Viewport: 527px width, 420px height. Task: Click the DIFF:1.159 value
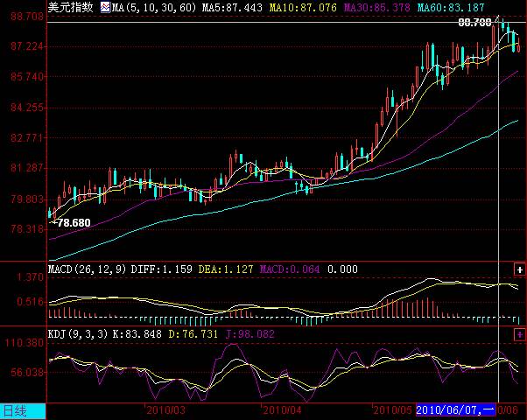(x=162, y=269)
